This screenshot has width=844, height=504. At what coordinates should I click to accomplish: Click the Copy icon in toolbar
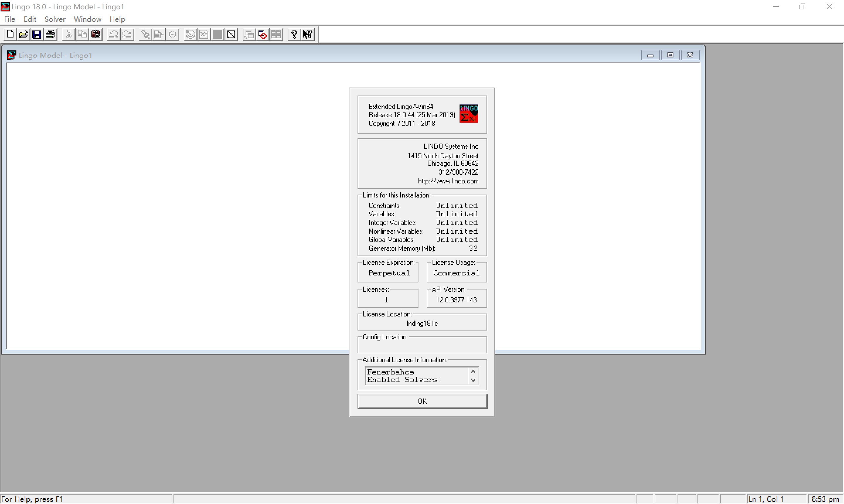(x=82, y=34)
